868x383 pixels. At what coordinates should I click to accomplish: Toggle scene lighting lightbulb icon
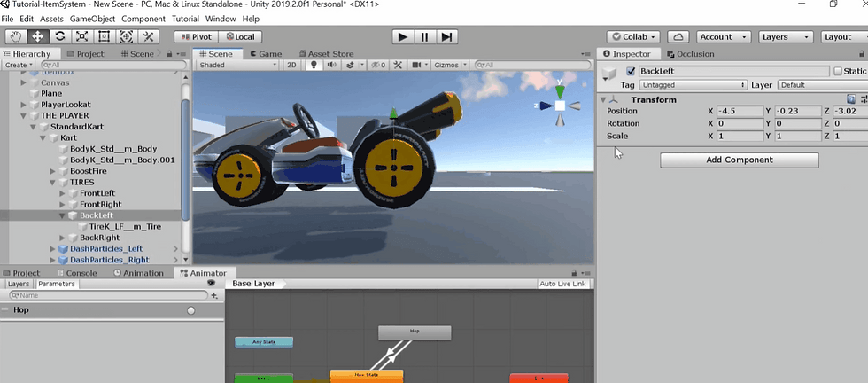click(x=314, y=65)
